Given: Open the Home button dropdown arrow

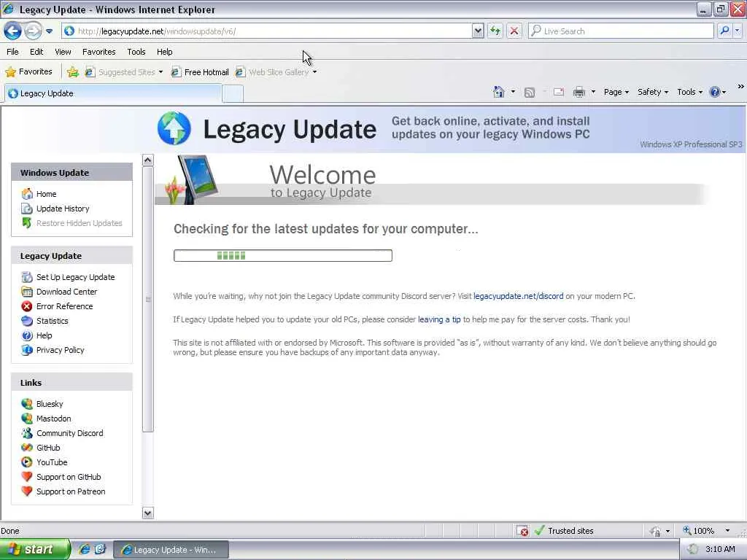Looking at the screenshot, I should coord(513,92).
